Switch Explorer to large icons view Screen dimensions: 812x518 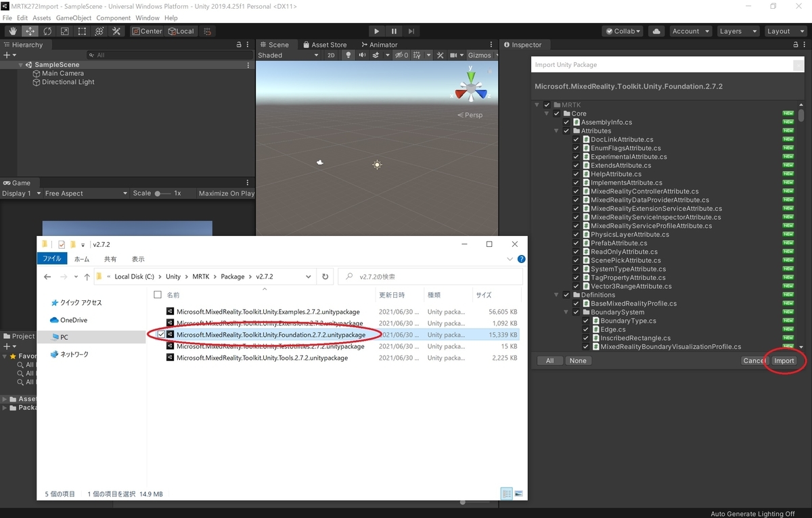pyautogui.click(x=518, y=494)
